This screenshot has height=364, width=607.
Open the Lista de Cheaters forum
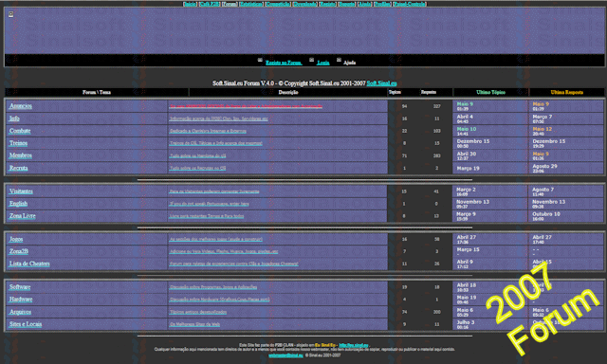click(x=29, y=264)
